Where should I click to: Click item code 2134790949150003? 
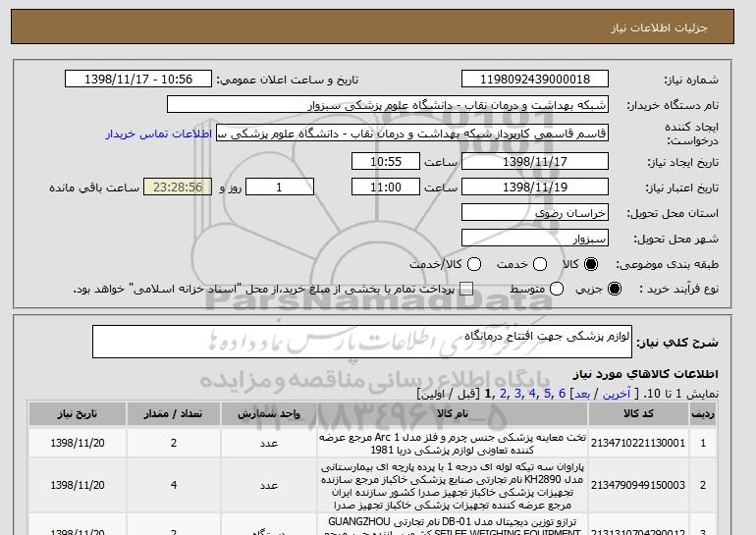[x=638, y=485]
